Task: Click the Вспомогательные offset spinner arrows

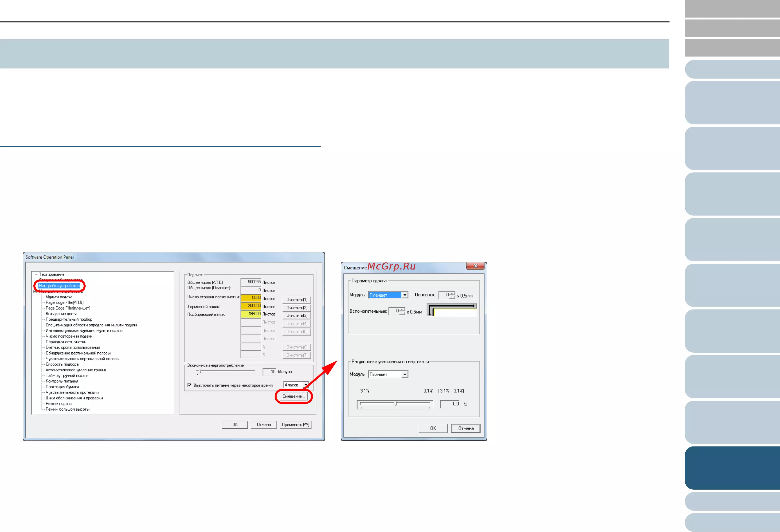Action: (402, 312)
